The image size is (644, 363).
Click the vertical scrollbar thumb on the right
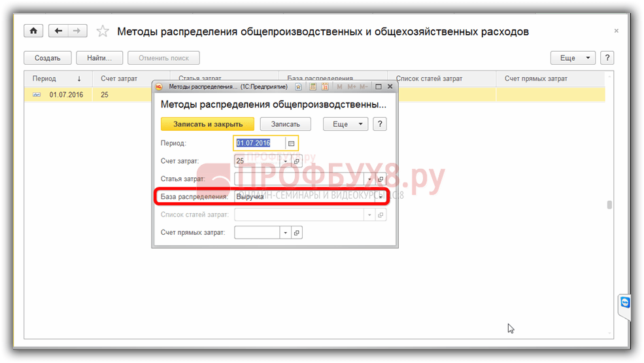pos(609,205)
